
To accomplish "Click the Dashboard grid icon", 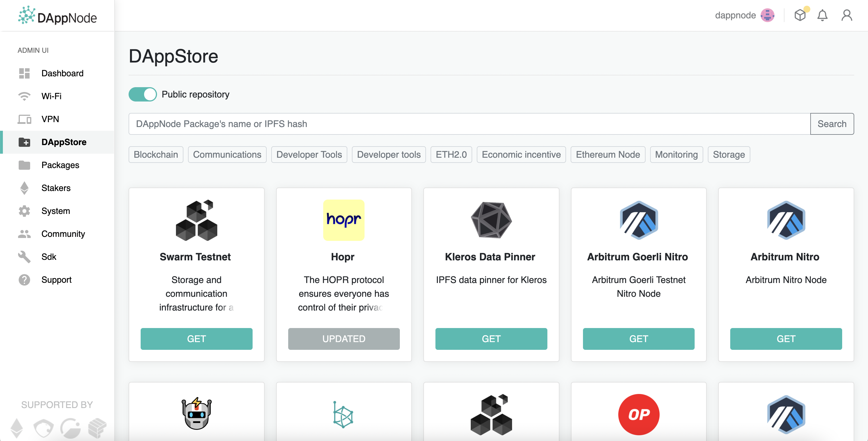I will point(24,73).
